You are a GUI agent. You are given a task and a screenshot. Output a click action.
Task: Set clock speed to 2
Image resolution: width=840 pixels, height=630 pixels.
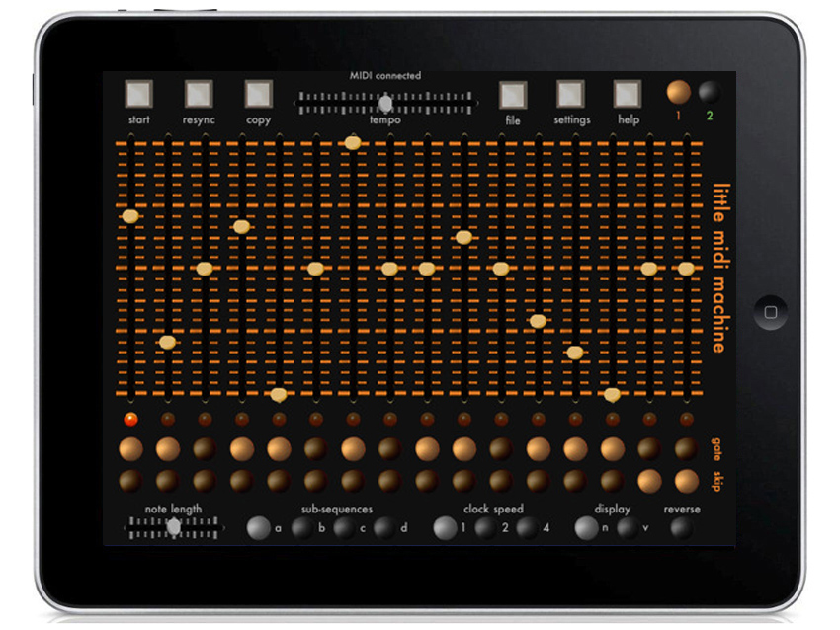click(x=486, y=528)
